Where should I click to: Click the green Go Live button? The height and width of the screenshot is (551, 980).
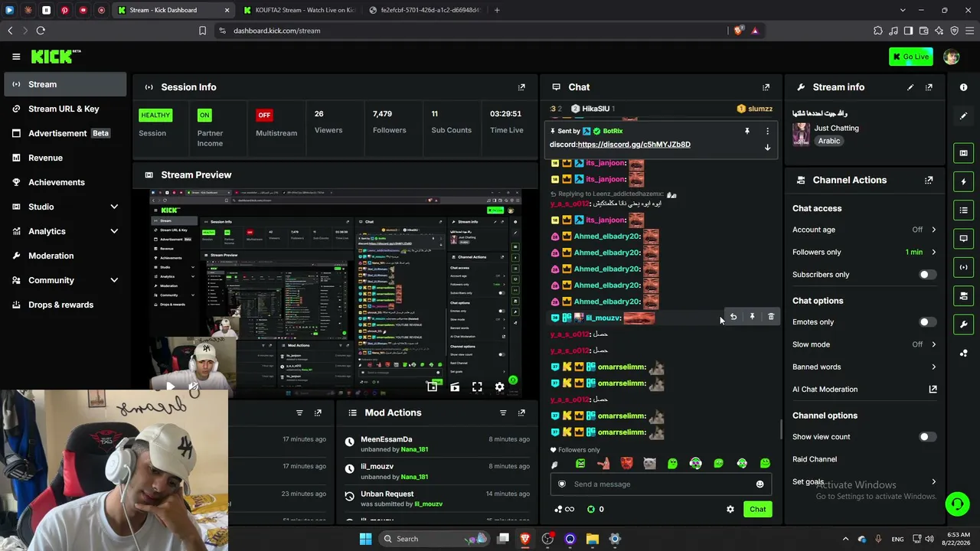click(x=911, y=57)
